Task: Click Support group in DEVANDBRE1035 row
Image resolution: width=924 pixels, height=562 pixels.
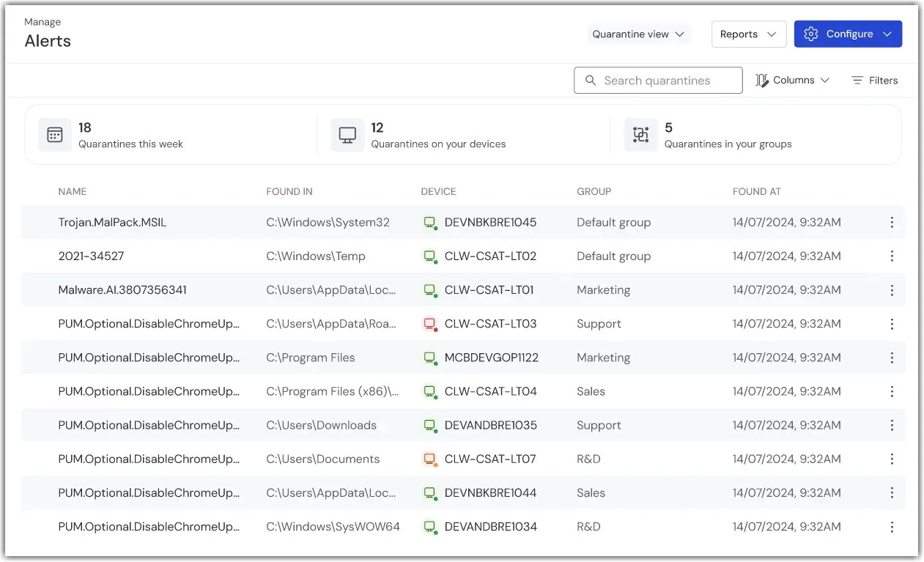Action: [x=599, y=425]
